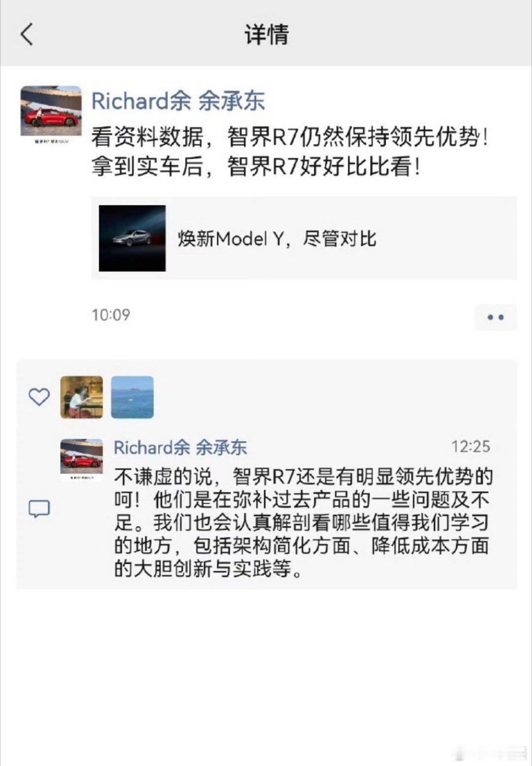Tap the faint watermark at the bottom right
The height and width of the screenshot is (766, 532).
pyautogui.click(x=490, y=754)
